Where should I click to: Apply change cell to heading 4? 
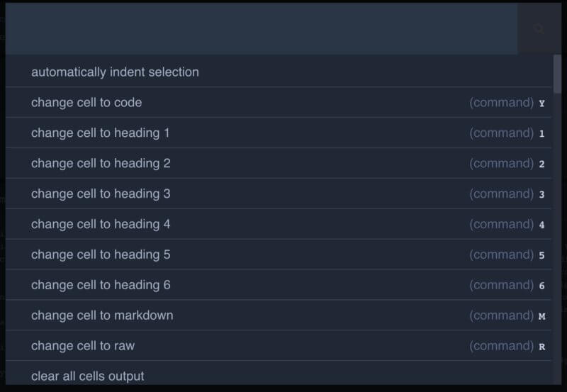pos(101,225)
